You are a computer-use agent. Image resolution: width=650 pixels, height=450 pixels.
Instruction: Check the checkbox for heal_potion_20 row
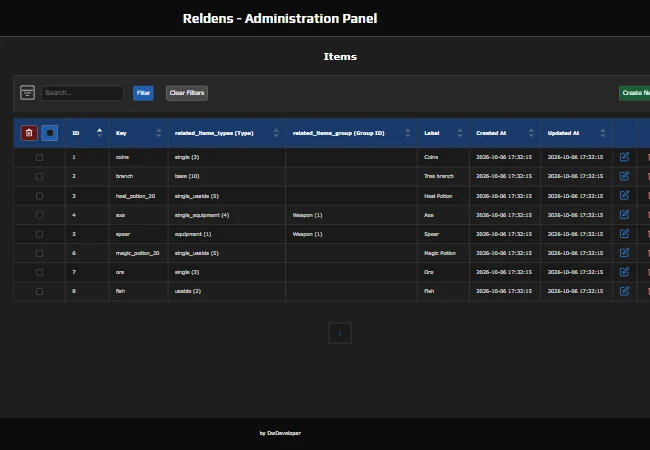39,196
